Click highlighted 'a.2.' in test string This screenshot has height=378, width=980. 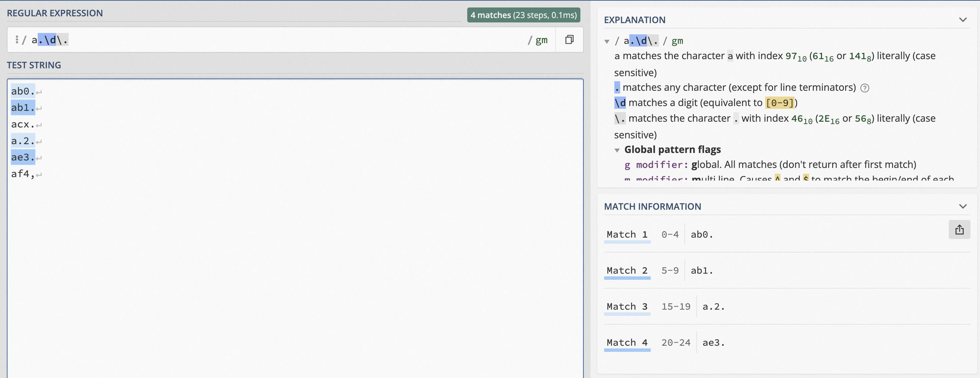[23, 141]
